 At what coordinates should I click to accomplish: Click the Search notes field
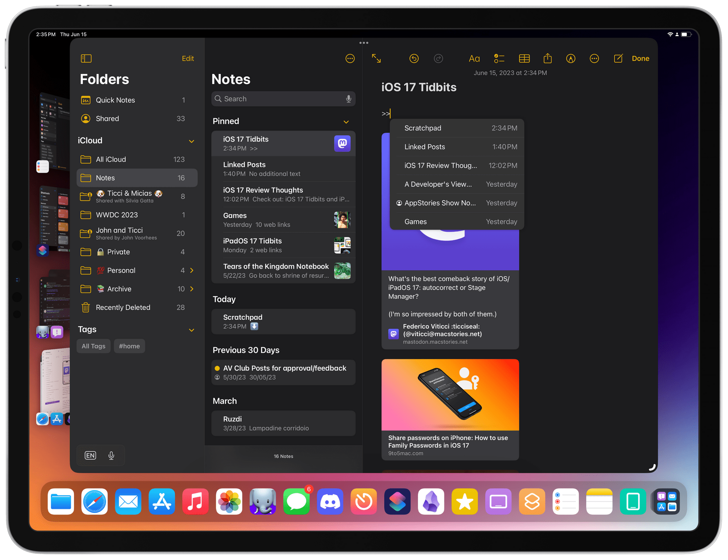tap(283, 99)
